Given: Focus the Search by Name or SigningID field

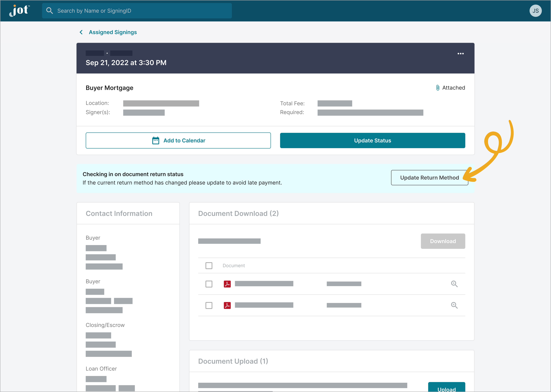Looking at the screenshot, I should pyautogui.click(x=137, y=11).
